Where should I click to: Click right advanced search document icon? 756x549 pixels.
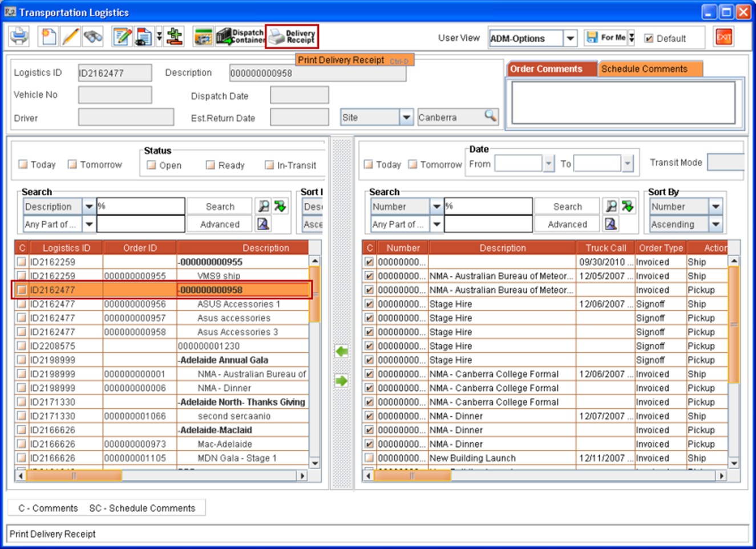tap(611, 224)
